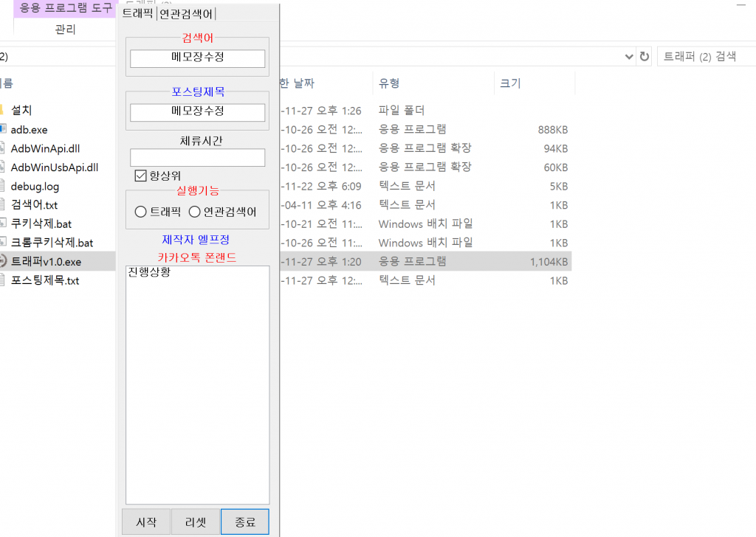Expand the address bar history dropdown
Image resolution: width=756 pixels, height=537 pixels.
(x=628, y=57)
